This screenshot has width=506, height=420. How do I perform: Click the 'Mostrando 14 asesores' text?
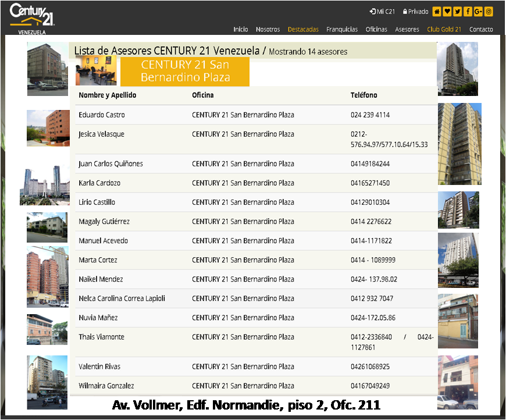(x=308, y=52)
